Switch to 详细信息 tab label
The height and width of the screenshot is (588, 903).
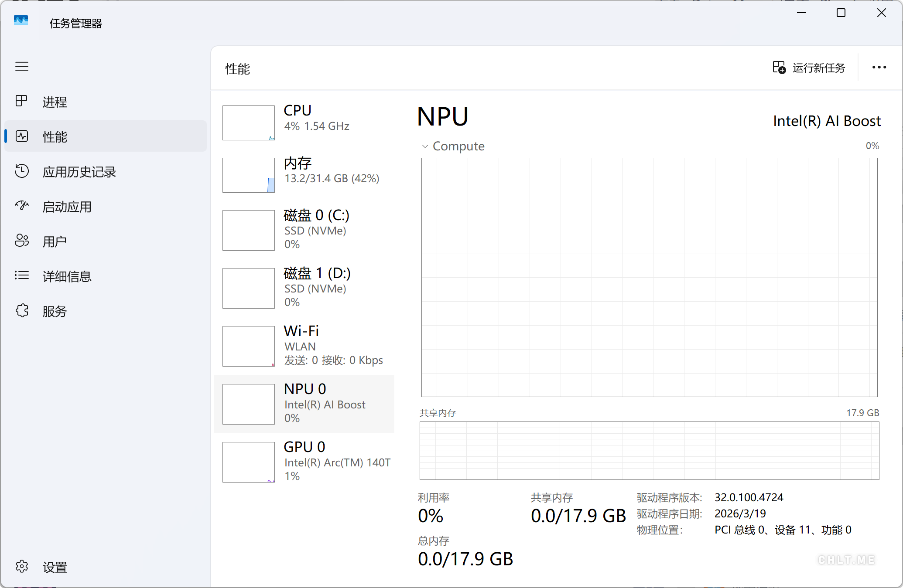pyautogui.click(x=67, y=276)
